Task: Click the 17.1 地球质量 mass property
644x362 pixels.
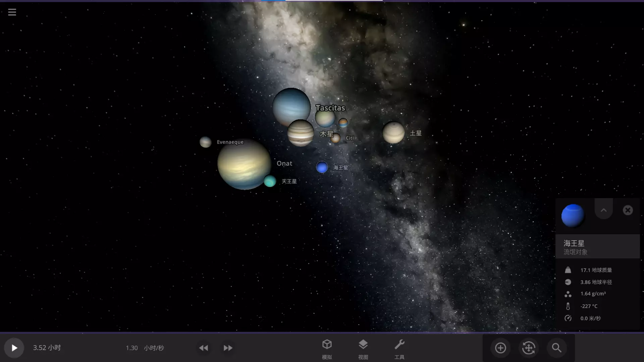Action: click(596, 270)
